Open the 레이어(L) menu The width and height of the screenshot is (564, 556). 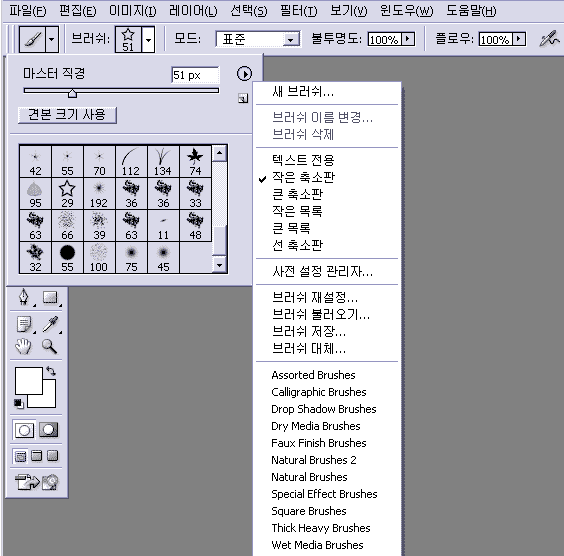193,11
